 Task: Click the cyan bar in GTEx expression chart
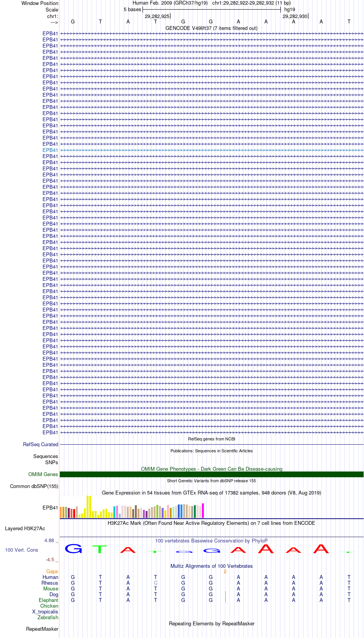click(x=114, y=512)
